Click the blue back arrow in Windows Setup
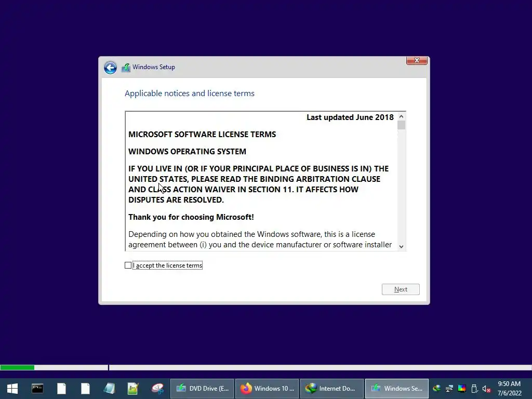This screenshot has height=399, width=532. (110, 68)
